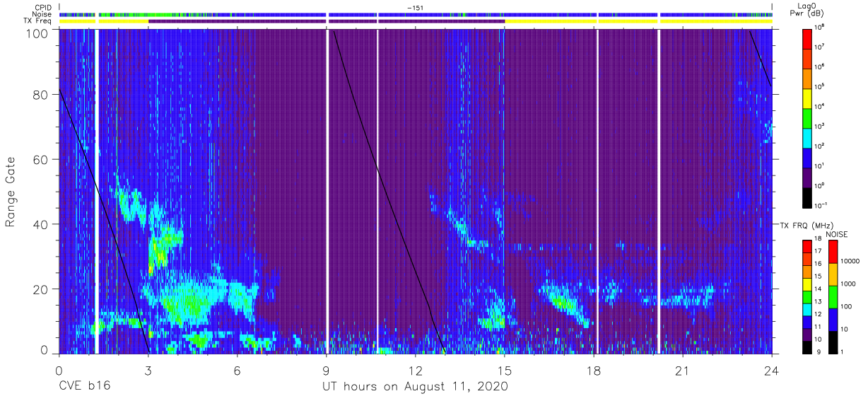Click the 'NOISE' legend title
This screenshot has height=401, width=868.
pos(836,234)
